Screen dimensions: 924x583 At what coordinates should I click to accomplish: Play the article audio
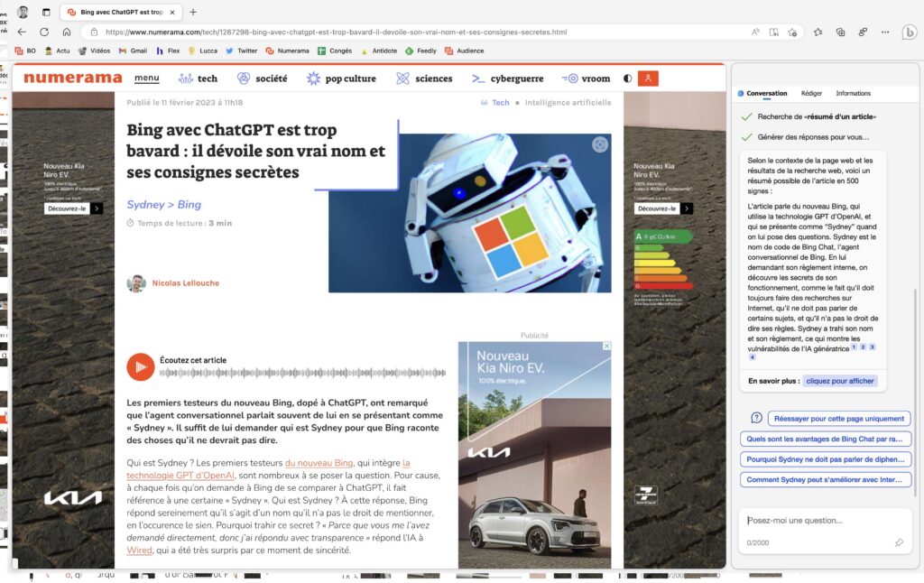[140, 366]
